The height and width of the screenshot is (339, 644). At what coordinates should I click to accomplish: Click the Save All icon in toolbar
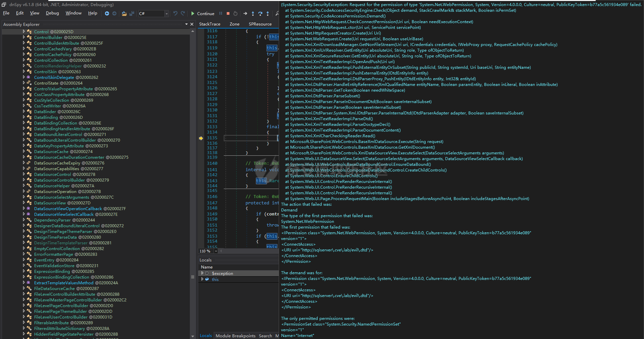pos(131,13)
